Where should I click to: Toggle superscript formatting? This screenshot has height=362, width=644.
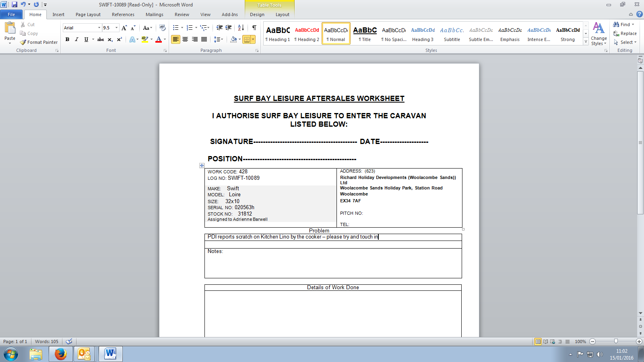coord(120,39)
